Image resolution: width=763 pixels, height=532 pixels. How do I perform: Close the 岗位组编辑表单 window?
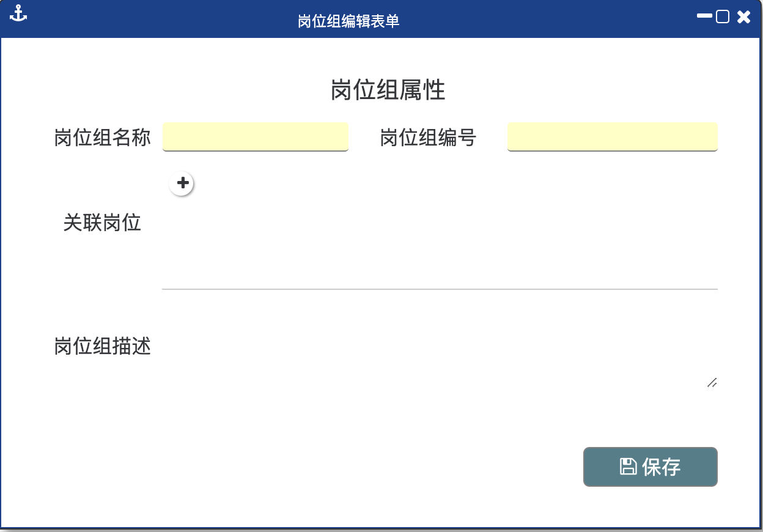tap(743, 17)
